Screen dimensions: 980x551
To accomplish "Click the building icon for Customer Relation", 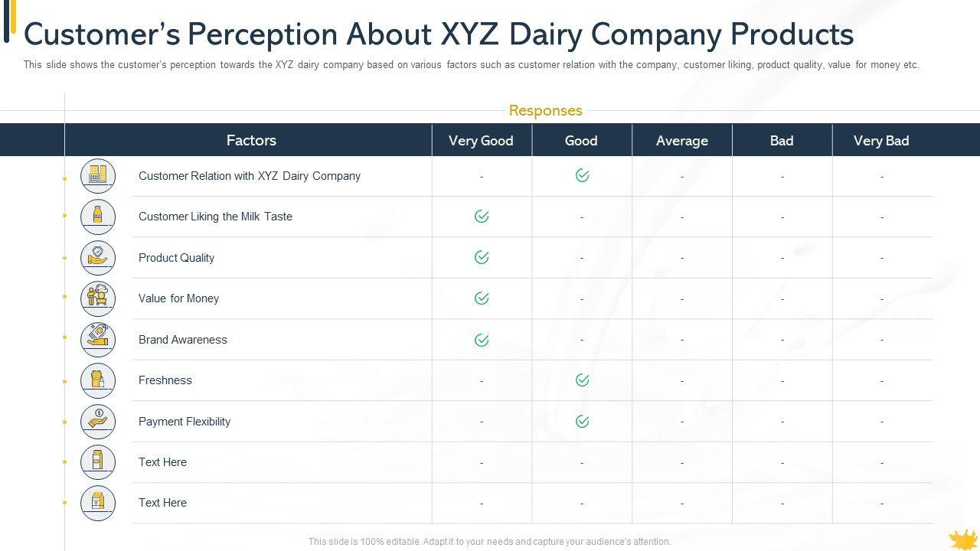I will (98, 176).
